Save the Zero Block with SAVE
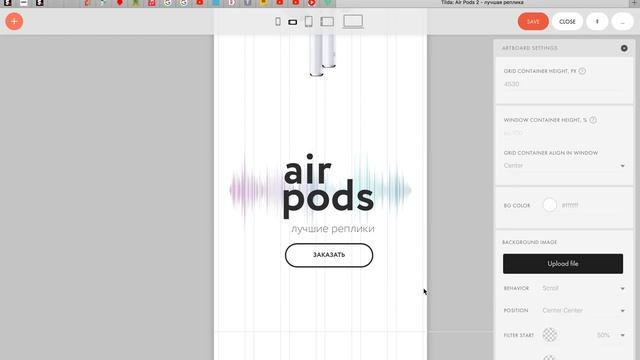Screen dimensions: 640x360 tap(533, 22)
